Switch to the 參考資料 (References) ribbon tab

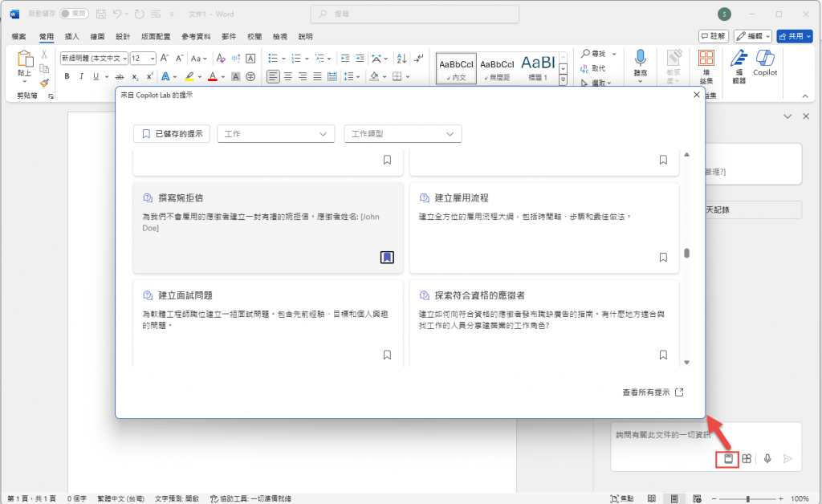point(196,37)
